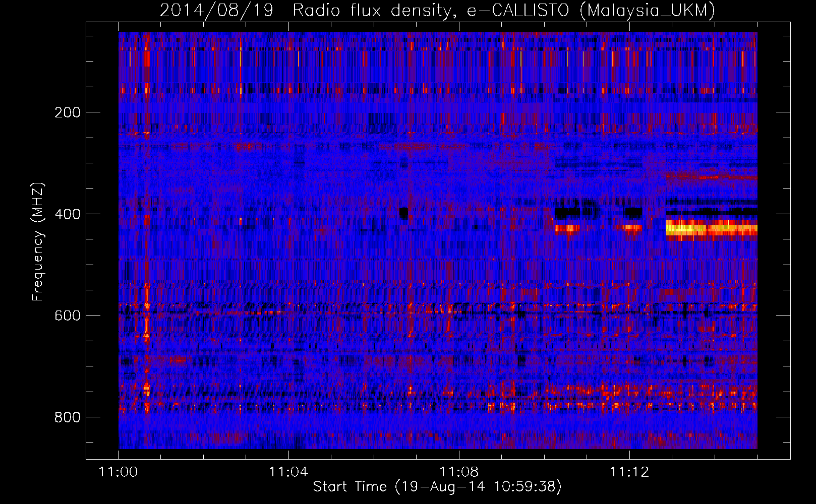Click the 'Start Time (19-Aug-14 10:59:38)' axis label
Image resolution: width=816 pixels, height=504 pixels.
[x=437, y=487]
